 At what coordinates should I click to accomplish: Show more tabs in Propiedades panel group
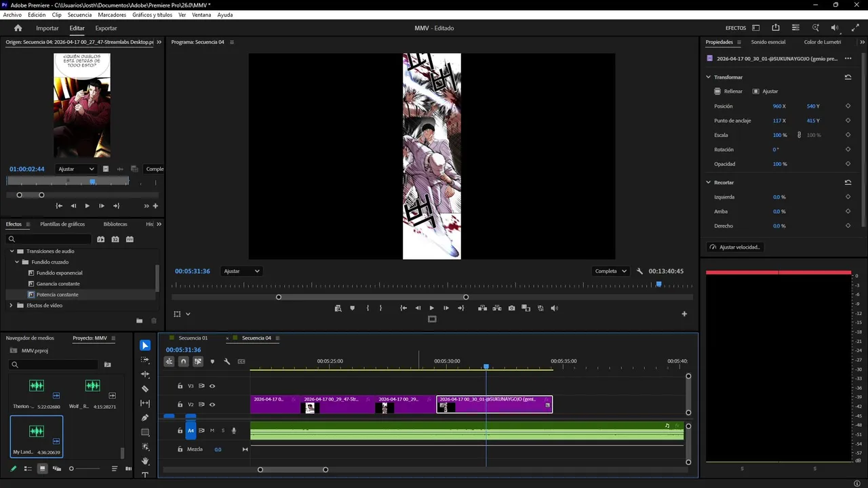coord(861,42)
